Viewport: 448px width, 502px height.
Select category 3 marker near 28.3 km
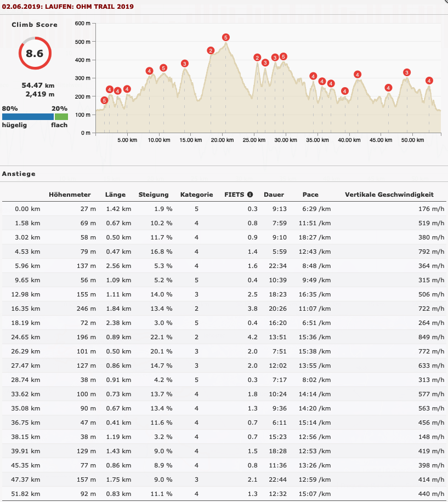275,58
